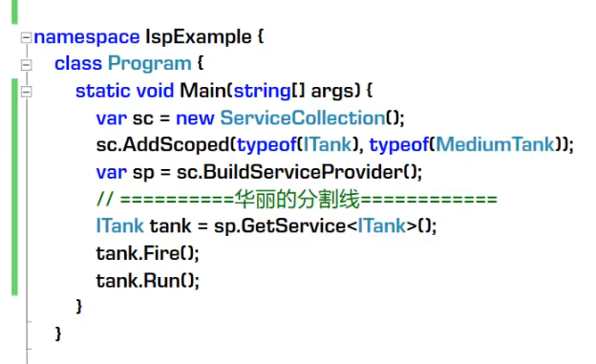This screenshot has height=364, width=596.
Task: Click the 'tank' variable declaration name
Action: pos(170,225)
